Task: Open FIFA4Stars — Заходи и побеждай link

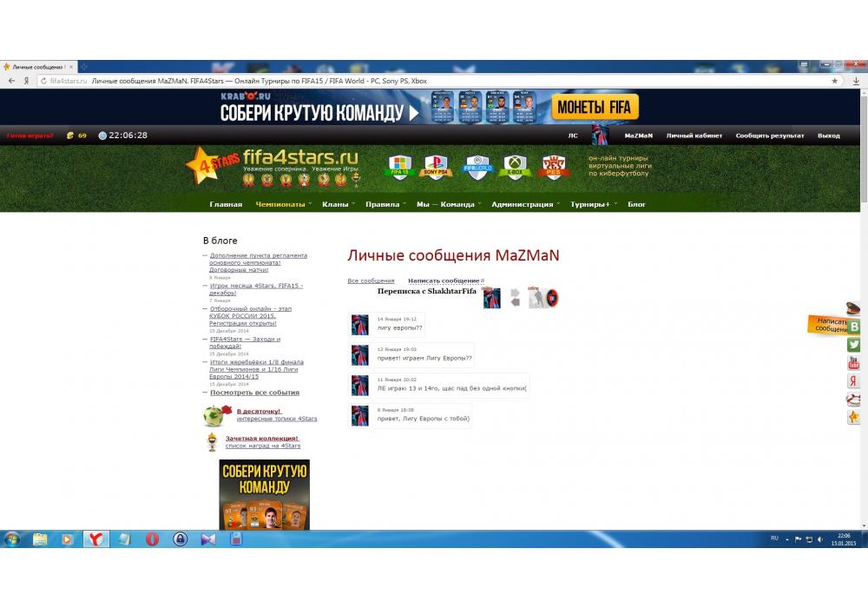Action: tap(244, 342)
